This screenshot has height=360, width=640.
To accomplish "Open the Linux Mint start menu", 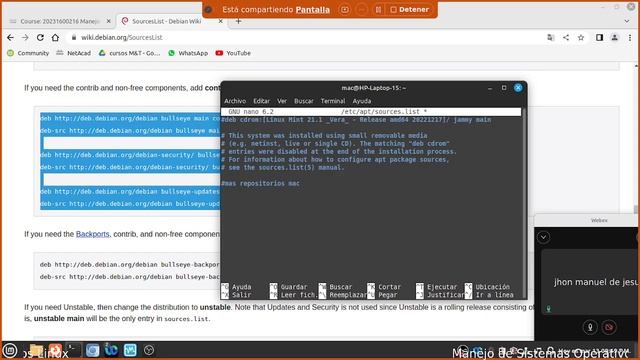I will [10, 350].
